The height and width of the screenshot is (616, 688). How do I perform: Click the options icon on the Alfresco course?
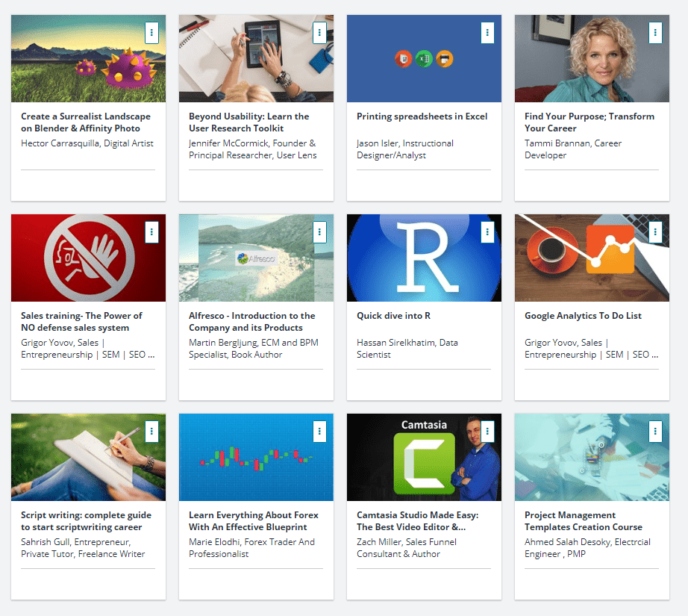pyautogui.click(x=320, y=231)
